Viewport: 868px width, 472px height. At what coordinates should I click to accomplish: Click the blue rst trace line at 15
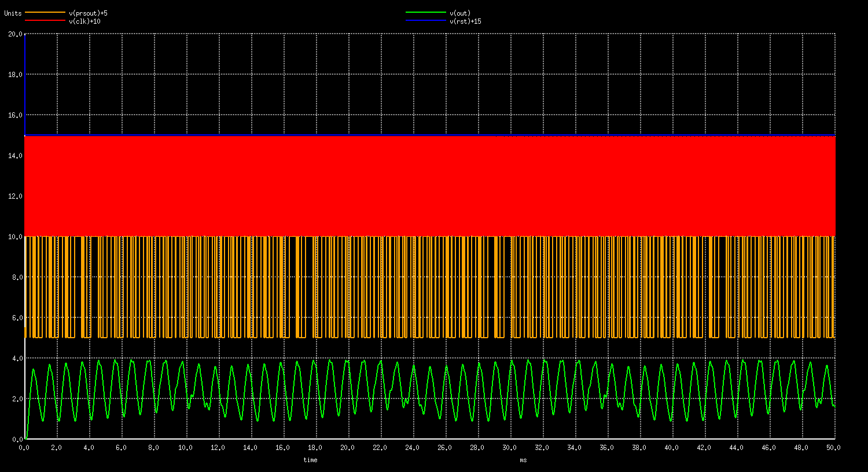click(x=430, y=135)
